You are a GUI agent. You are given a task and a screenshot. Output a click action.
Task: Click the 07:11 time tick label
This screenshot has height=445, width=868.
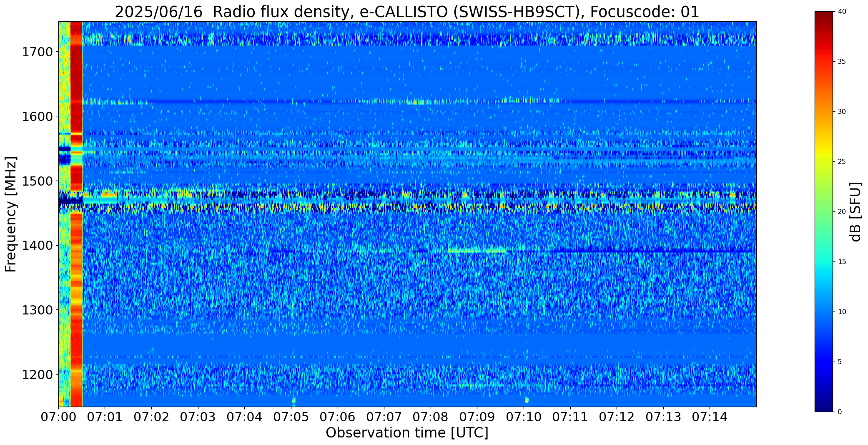pyautogui.click(x=570, y=417)
